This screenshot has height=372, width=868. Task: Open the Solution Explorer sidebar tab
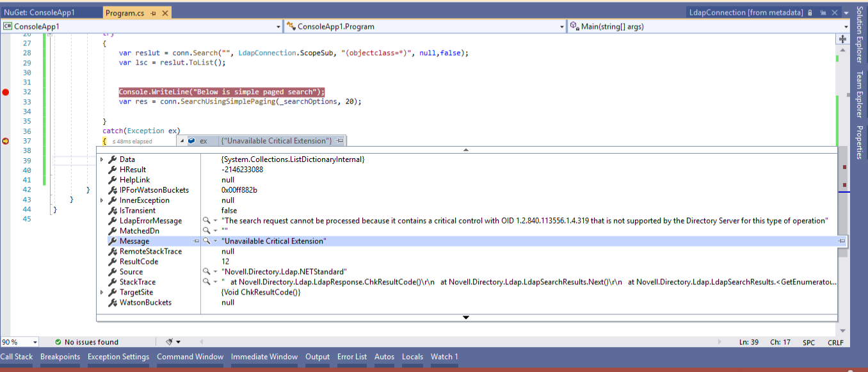pos(860,32)
